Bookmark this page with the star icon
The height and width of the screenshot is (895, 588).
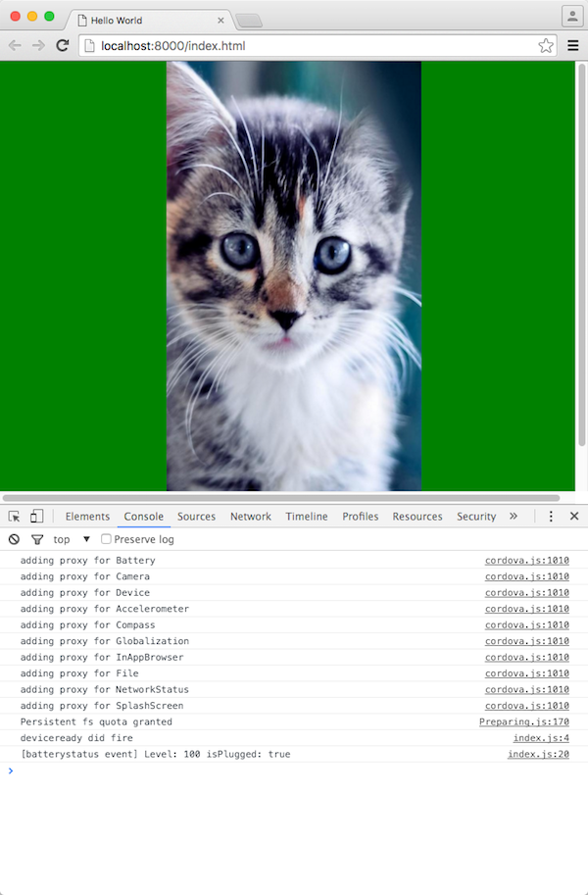point(546,46)
